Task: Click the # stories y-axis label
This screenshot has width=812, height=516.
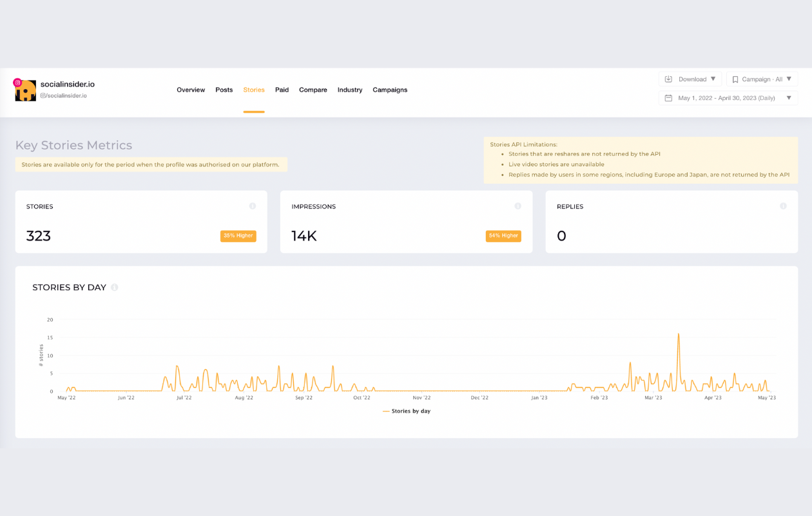Action: (41, 355)
